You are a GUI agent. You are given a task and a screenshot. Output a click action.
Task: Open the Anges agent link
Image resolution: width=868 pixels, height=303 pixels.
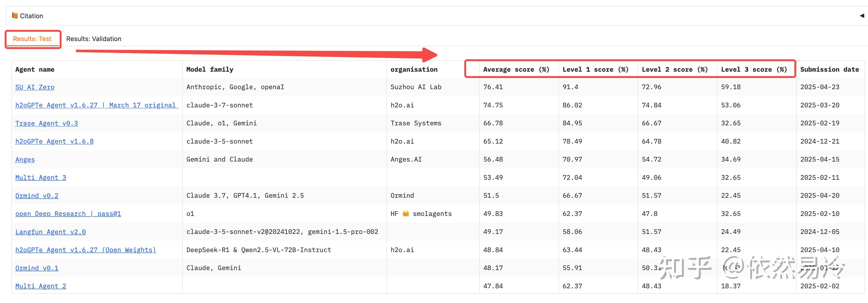coord(25,160)
